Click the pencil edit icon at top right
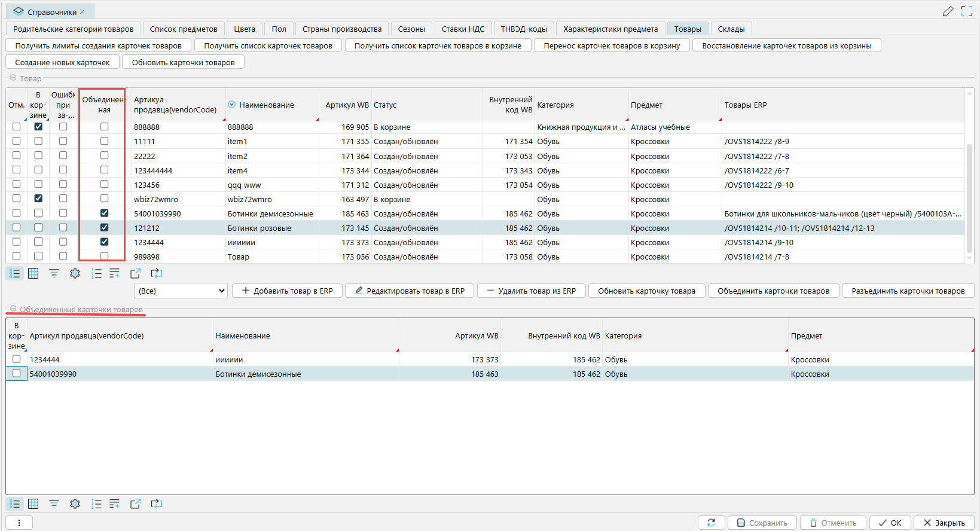The image size is (980, 531). (x=948, y=11)
